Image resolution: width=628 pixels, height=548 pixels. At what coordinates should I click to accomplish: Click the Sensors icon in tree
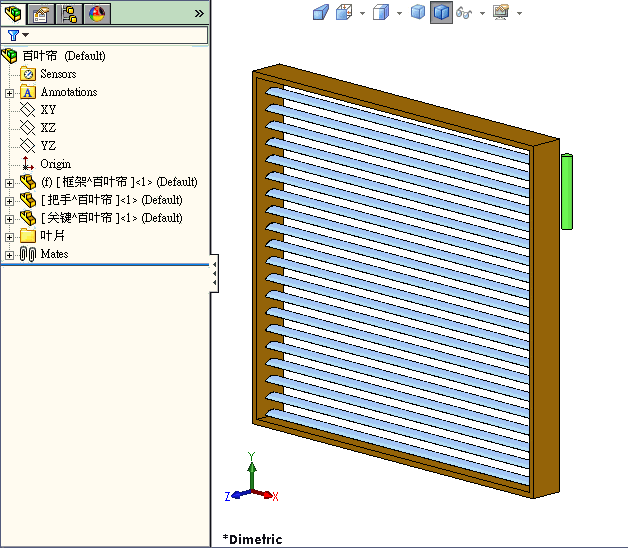(28, 74)
